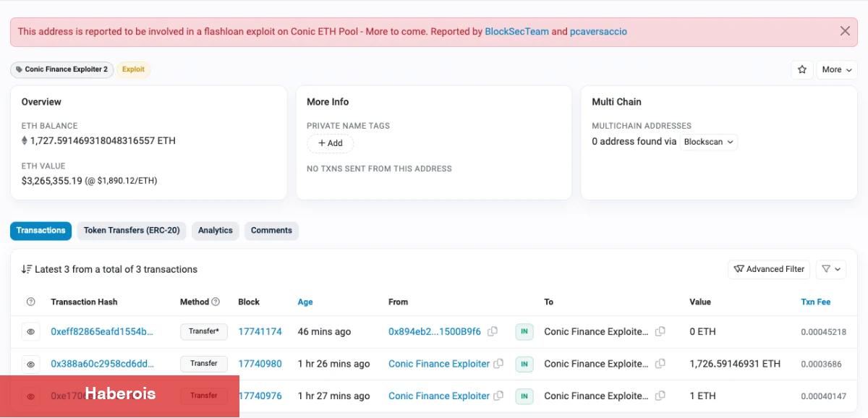Viewport: 868px width, 418px height.
Task: Open Conic Finance Exploiter sender in 1 hr 26 mins row
Action: [439, 364]
